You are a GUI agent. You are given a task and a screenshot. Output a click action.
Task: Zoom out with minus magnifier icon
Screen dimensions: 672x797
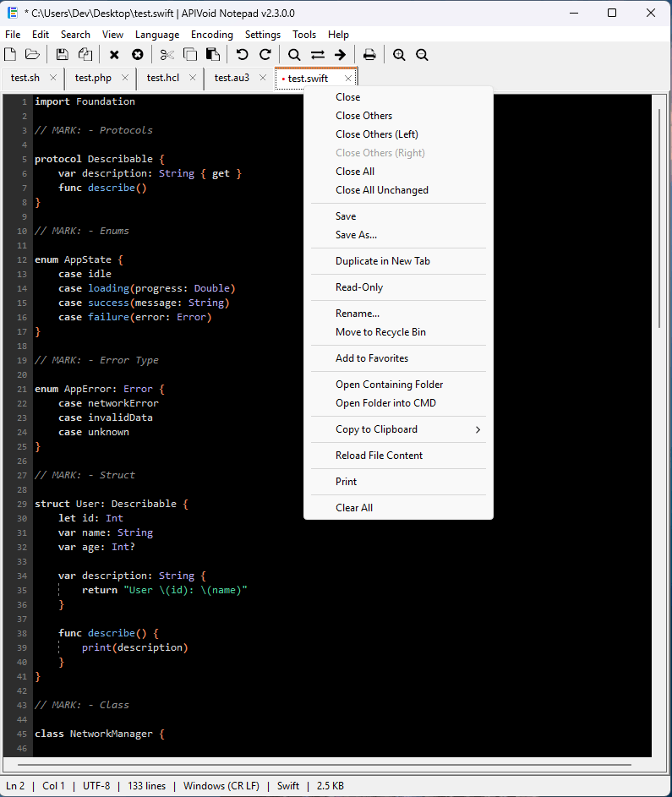click(422, 54)
